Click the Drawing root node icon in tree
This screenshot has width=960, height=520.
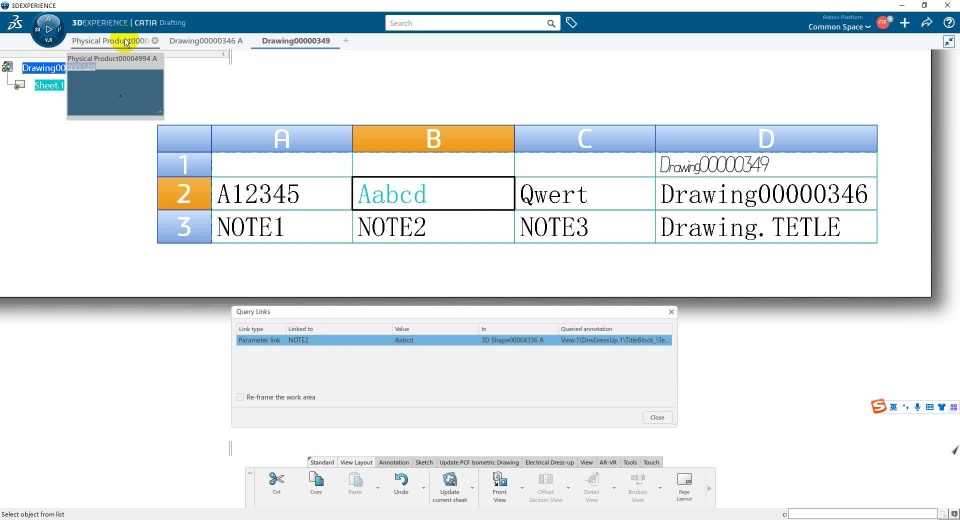point(7,66)
